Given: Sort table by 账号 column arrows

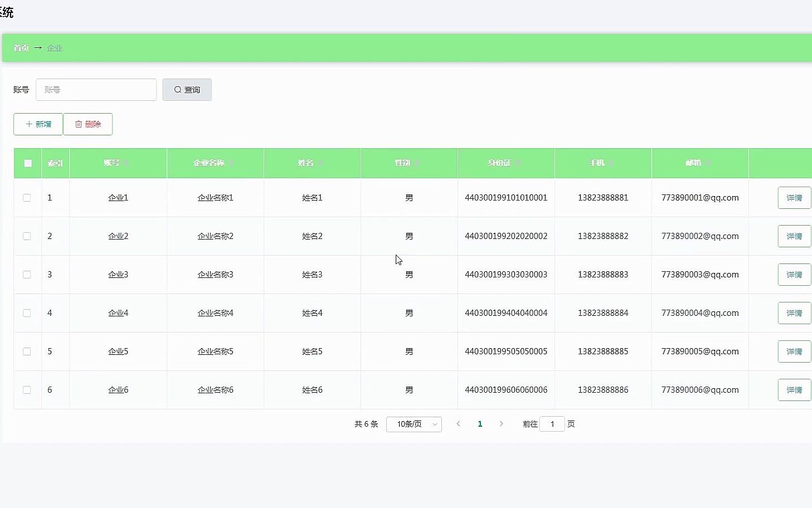Looking at the screenshot, I should (126, 163).
